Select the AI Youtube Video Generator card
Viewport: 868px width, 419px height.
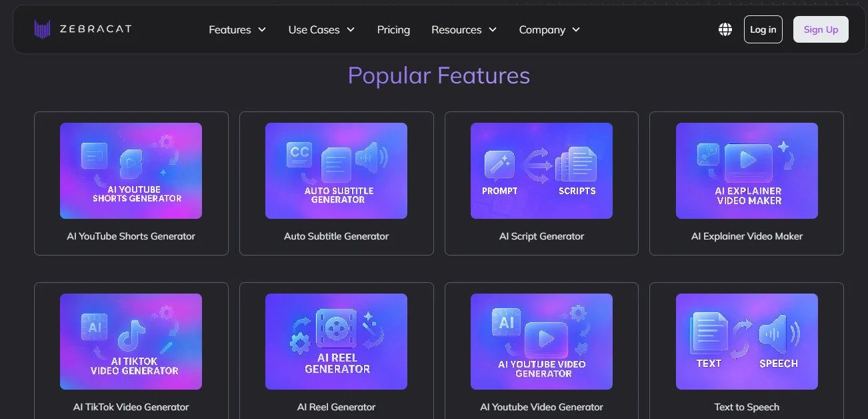tap(541, 342)
